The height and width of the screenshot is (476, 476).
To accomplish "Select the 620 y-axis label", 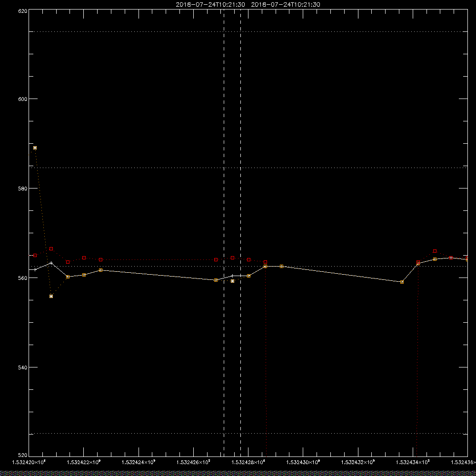I will (x=23, y=10).
